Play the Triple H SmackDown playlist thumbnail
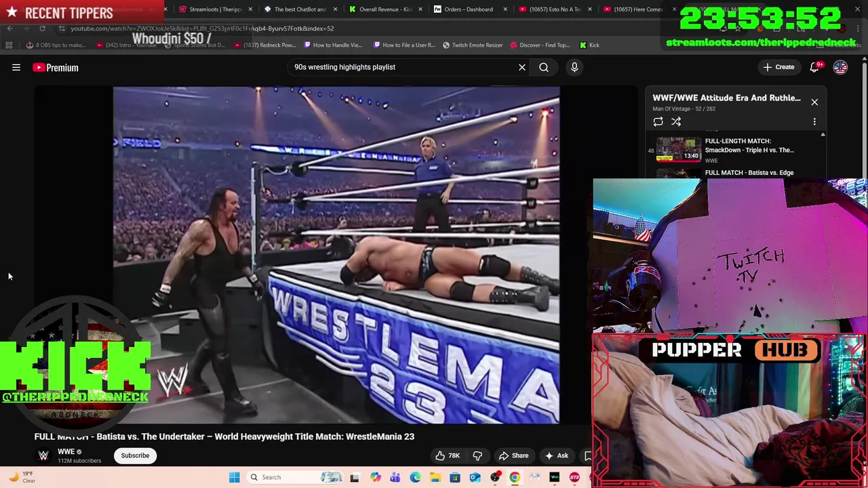This screenshot has width=868, height=488. click(x=679, y=150)
